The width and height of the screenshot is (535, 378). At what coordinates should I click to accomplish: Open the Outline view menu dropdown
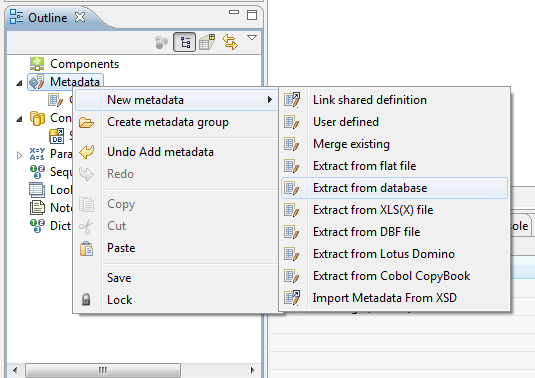(252, 38)
